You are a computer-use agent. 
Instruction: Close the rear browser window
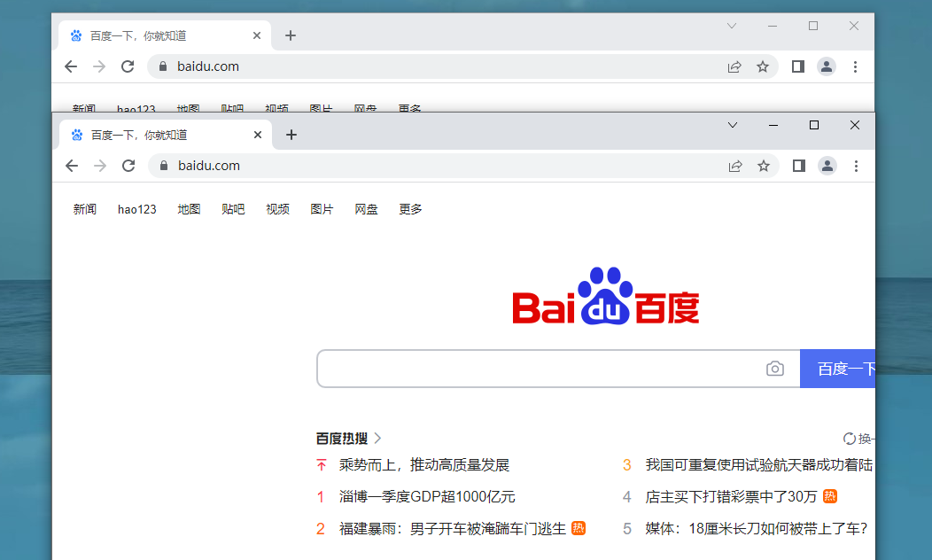854,26
